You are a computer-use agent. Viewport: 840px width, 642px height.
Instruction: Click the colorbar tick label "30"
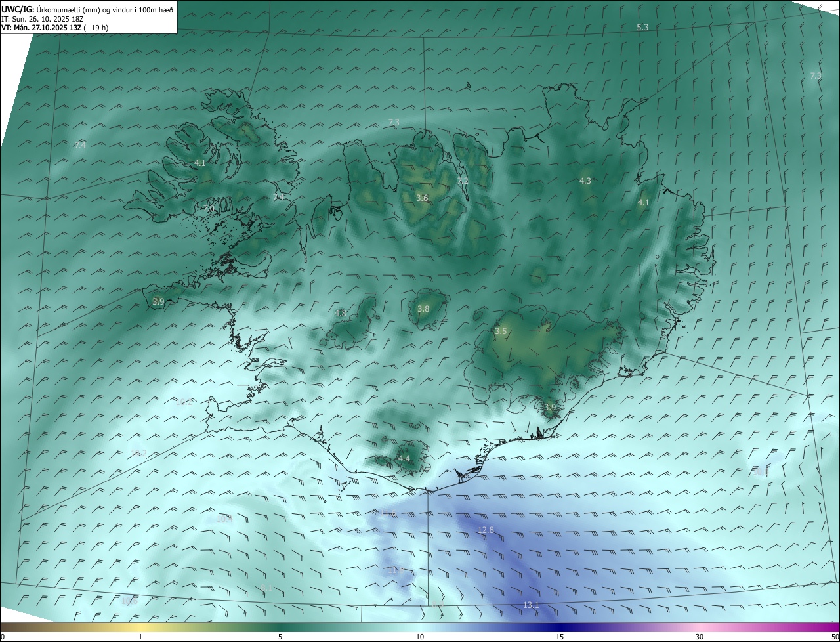[x=700, y=637]
